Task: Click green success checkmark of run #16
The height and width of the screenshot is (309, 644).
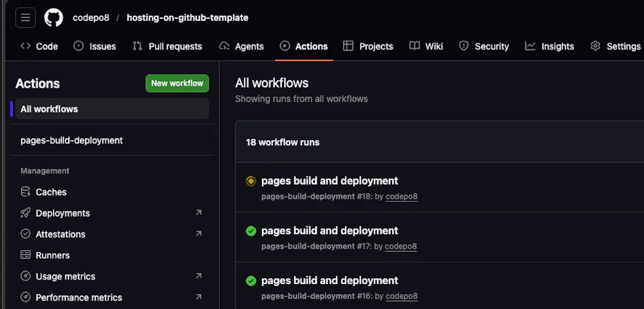Action: point(251,281)
